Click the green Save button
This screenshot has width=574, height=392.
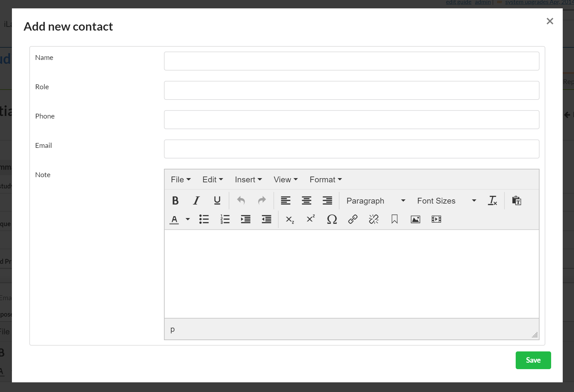(x=533, y=360)
